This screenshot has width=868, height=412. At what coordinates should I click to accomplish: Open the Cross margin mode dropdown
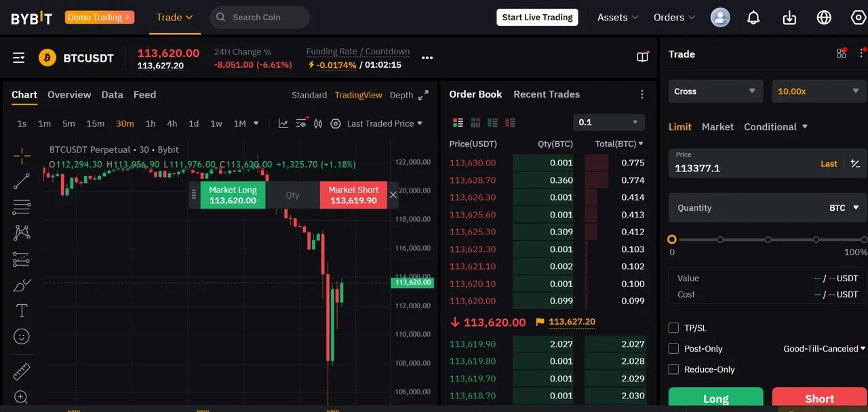tap(715, 91)
